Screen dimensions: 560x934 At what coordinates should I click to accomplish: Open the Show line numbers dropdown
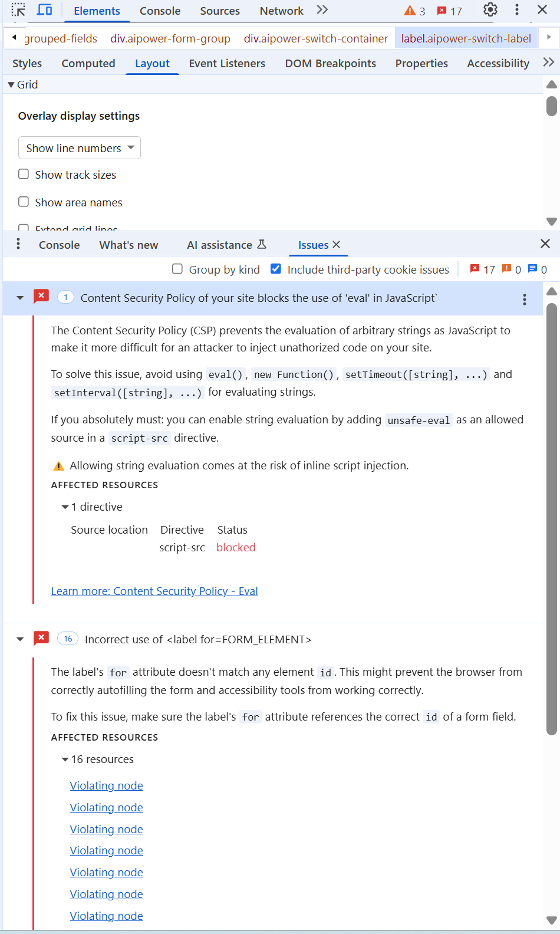(80, 148)
